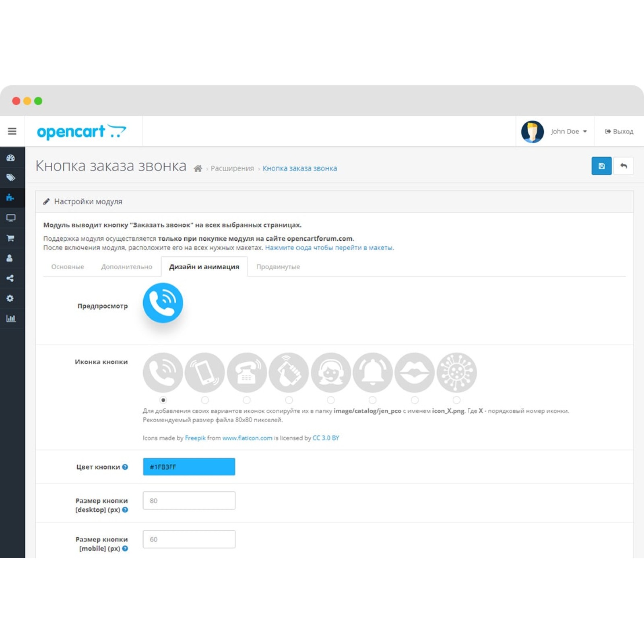
Task: Switch to the Основные tab
Action: [68, 266]
